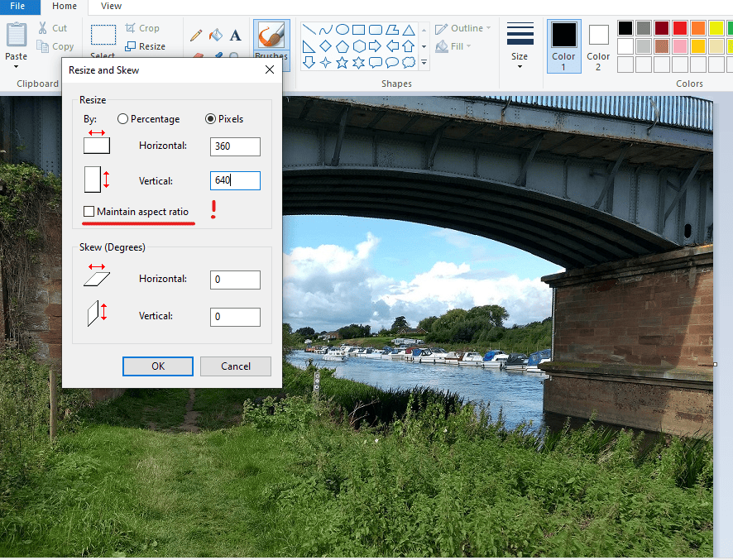Click OK in Resize and Skew
The image size is (733, 560).
tap(158, 366)
